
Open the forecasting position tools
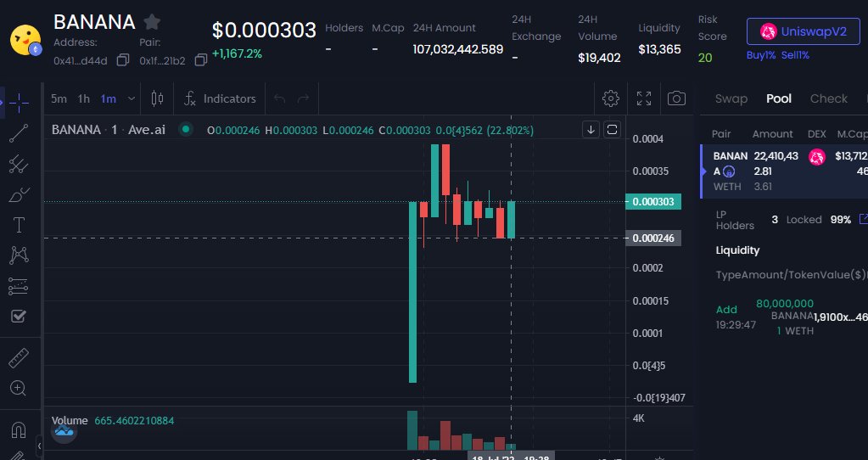[19, 286]
